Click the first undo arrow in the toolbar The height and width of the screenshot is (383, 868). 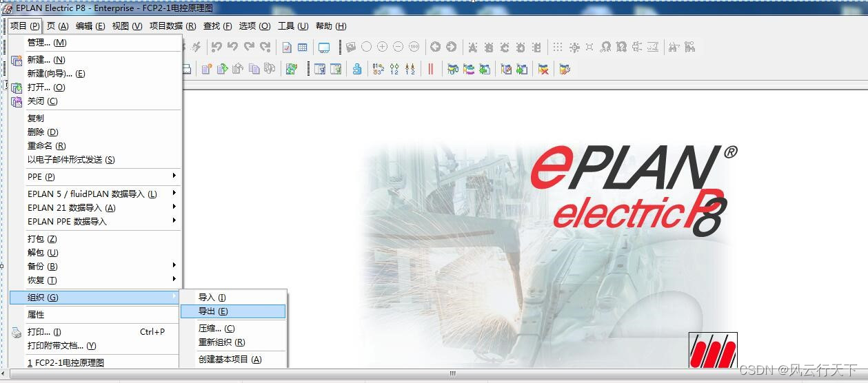[216, 47]
